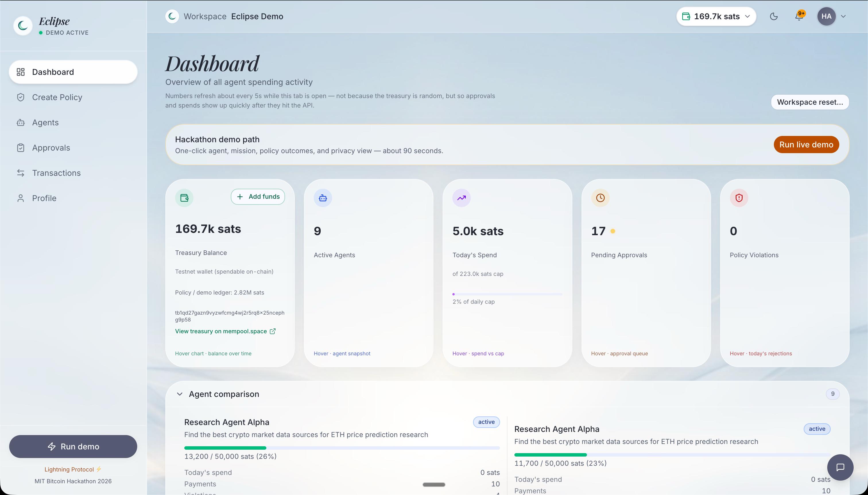Click the Pending Approvals clock icon

(600, 198)
